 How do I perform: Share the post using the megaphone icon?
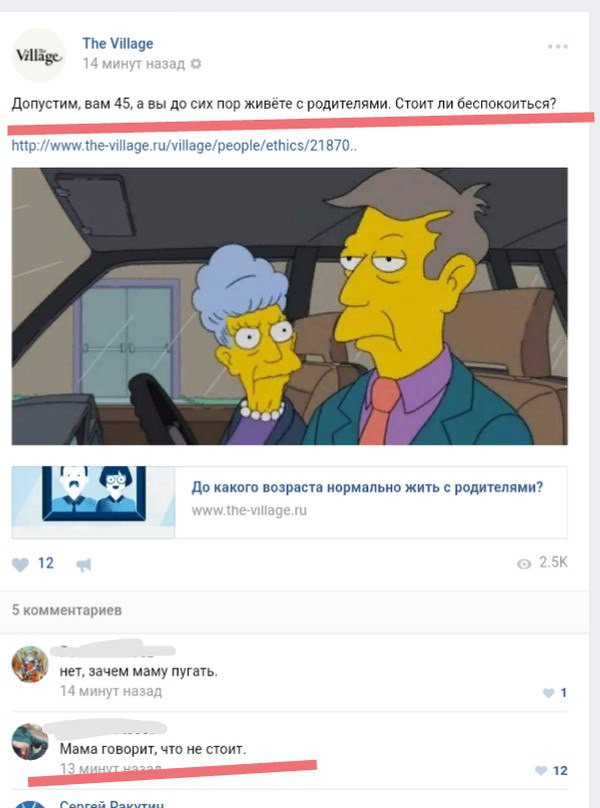click(84, 565)
